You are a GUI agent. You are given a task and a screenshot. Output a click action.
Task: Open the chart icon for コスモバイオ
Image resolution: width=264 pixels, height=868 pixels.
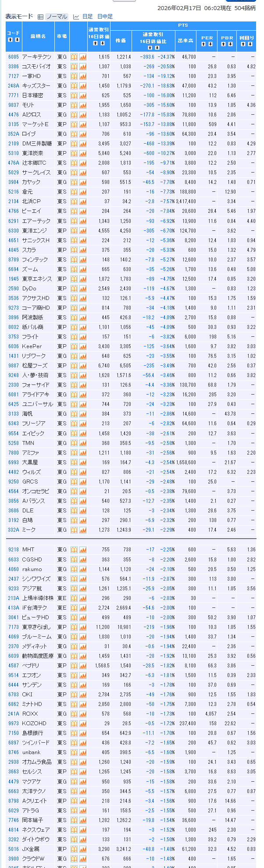[x=83, y=67]
